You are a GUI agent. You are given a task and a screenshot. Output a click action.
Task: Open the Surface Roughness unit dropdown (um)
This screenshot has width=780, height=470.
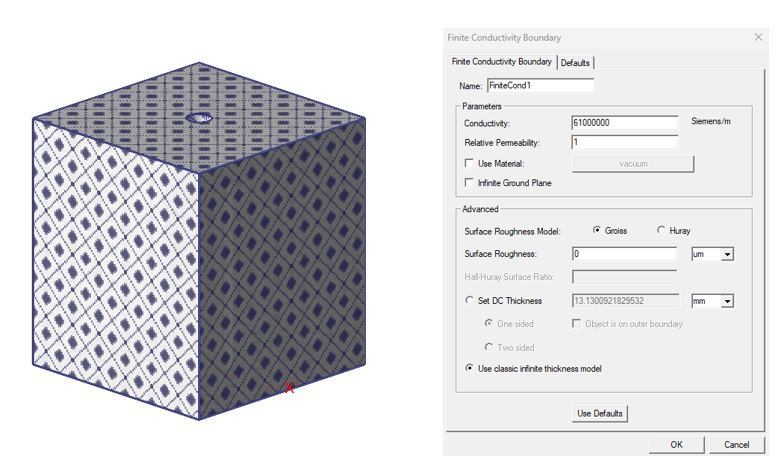click(727, 255)
